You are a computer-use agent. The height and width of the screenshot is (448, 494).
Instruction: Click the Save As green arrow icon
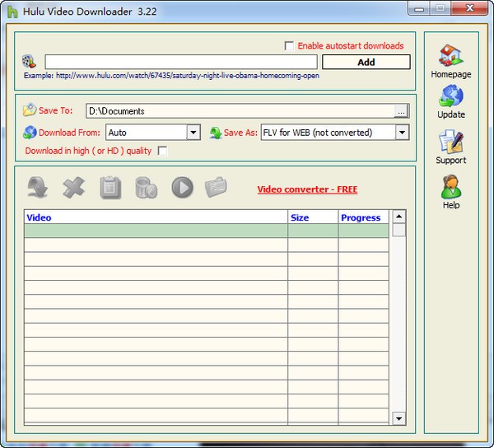coord(216,133)
